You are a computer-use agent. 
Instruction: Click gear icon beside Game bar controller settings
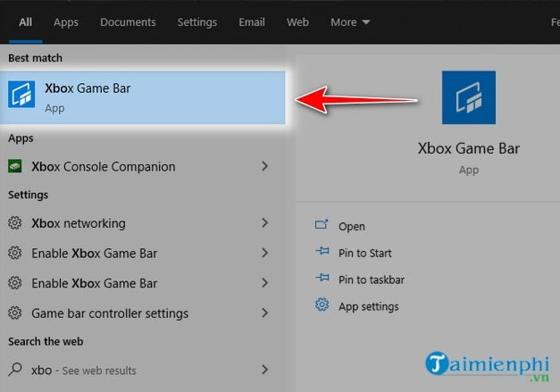(14, 313)
